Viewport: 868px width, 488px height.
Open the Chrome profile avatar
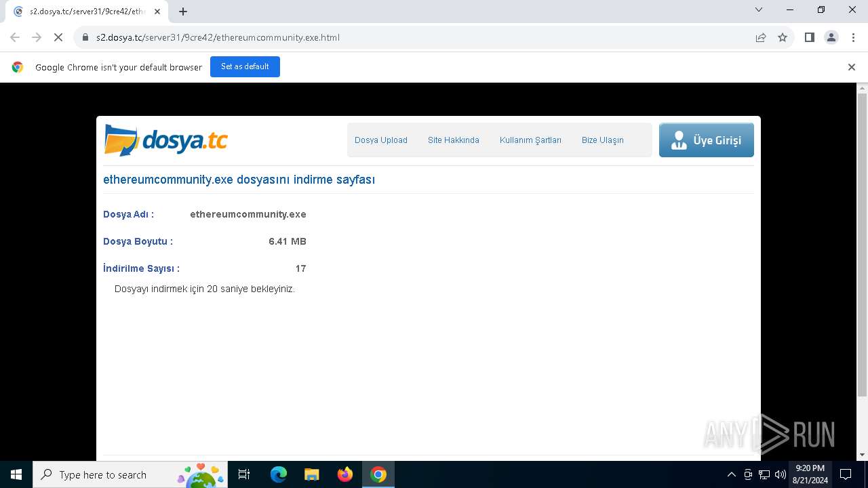pos(831,37)
